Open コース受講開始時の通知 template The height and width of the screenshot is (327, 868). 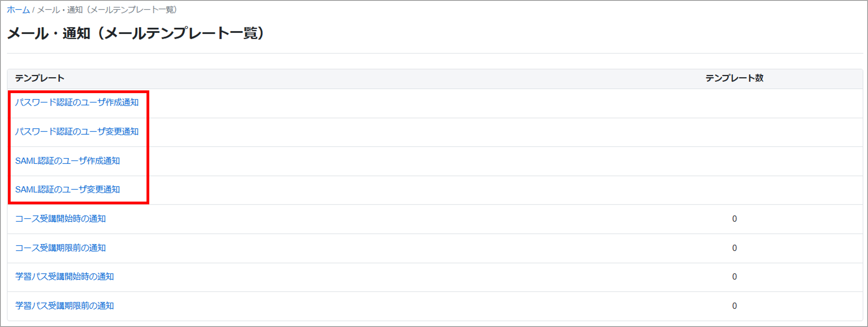pos(61,219)
